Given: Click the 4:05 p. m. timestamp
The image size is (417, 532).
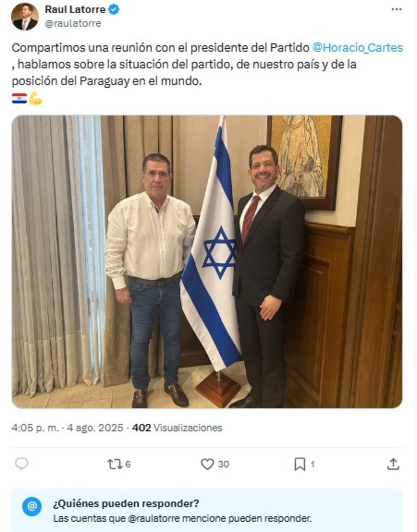Looking at the screenshot, I should (35, 428).
